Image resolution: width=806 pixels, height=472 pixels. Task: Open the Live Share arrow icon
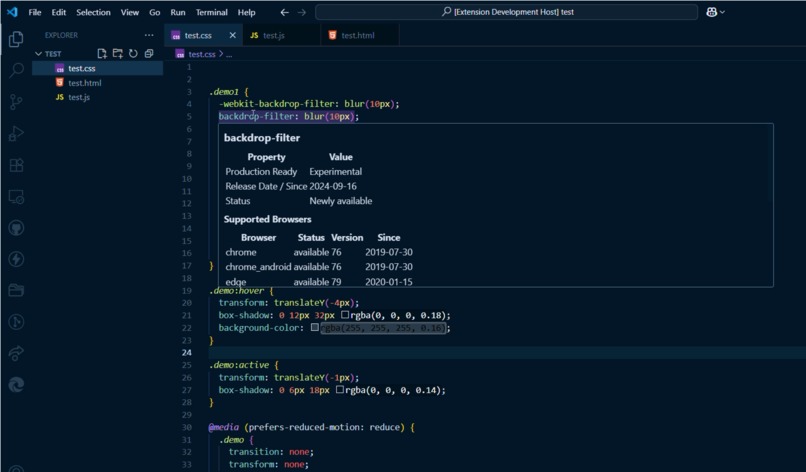(x=16, y=353)
